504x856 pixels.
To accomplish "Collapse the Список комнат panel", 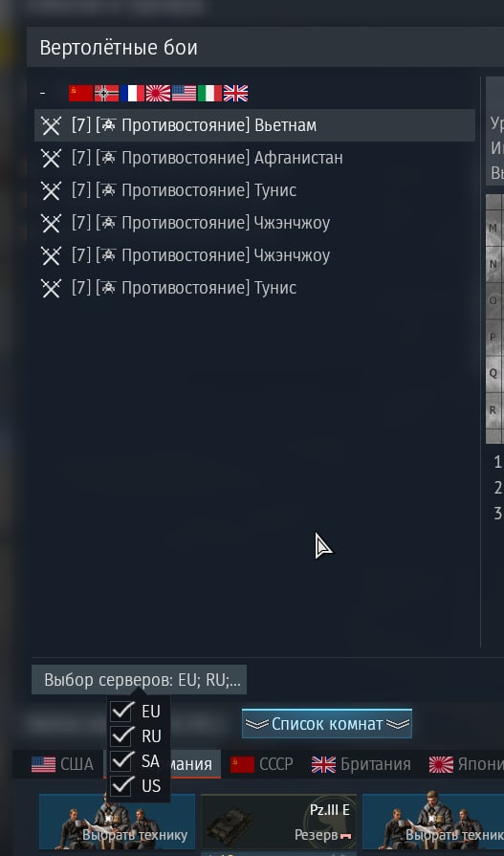I will (x=326, y=724).
